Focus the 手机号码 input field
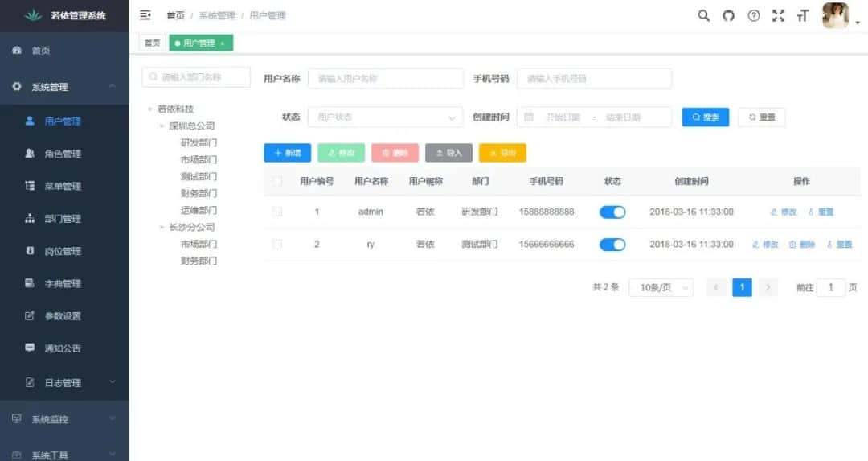 coord(594,79)
